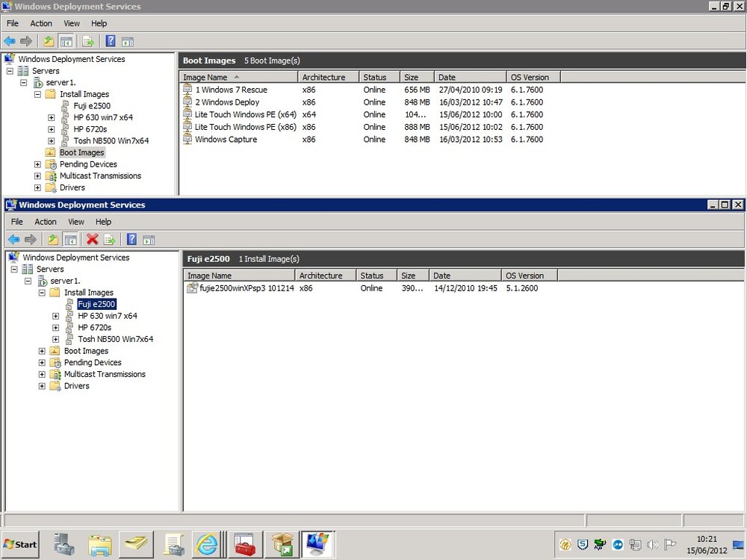Select Lite Touch Windows PE (x86) image
The height and width of the screenshot is (560, 747).
pyautogui.click(x=245, y=127)
